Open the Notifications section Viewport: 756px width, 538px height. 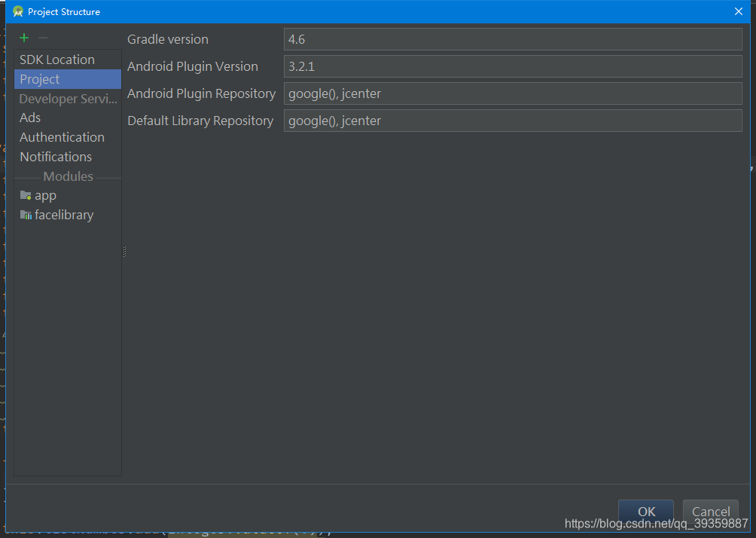coord(68,157)
